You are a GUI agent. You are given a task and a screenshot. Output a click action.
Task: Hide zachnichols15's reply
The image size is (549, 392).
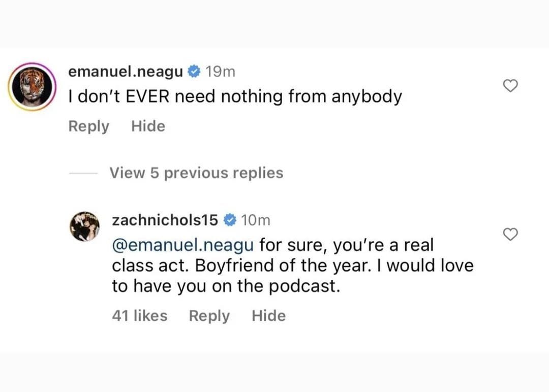click(x=268, y=315)
